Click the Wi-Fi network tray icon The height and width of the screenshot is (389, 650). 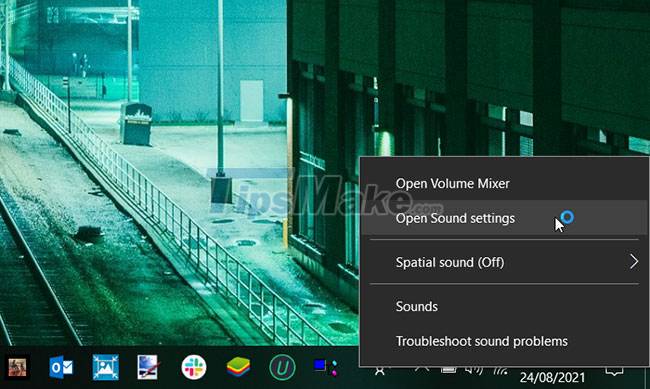[x=500, y=370]
